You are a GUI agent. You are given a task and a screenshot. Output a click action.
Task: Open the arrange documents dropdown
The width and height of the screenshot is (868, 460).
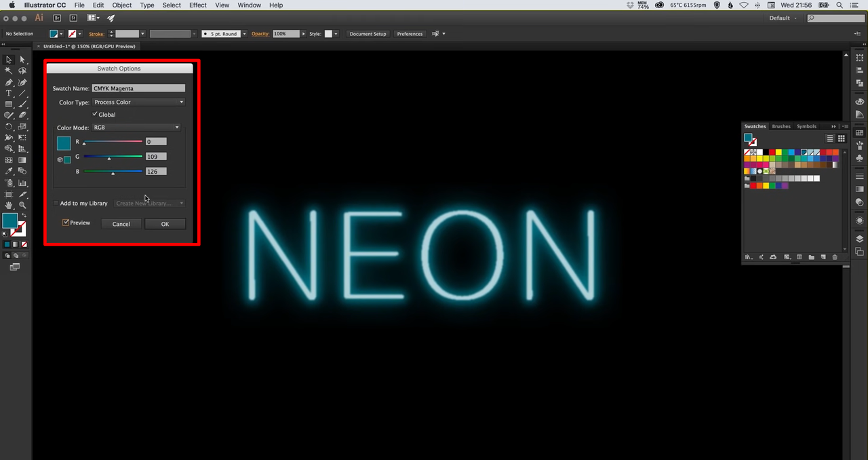pos(94,18)
